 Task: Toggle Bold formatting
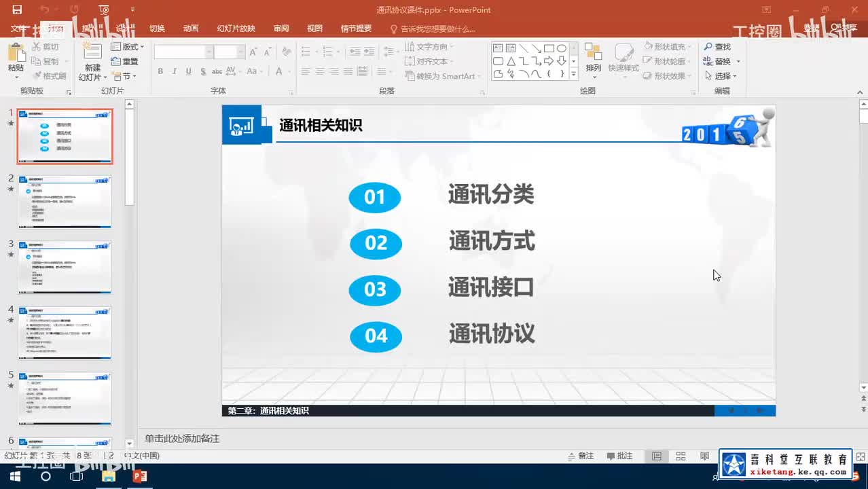[160, 71]
